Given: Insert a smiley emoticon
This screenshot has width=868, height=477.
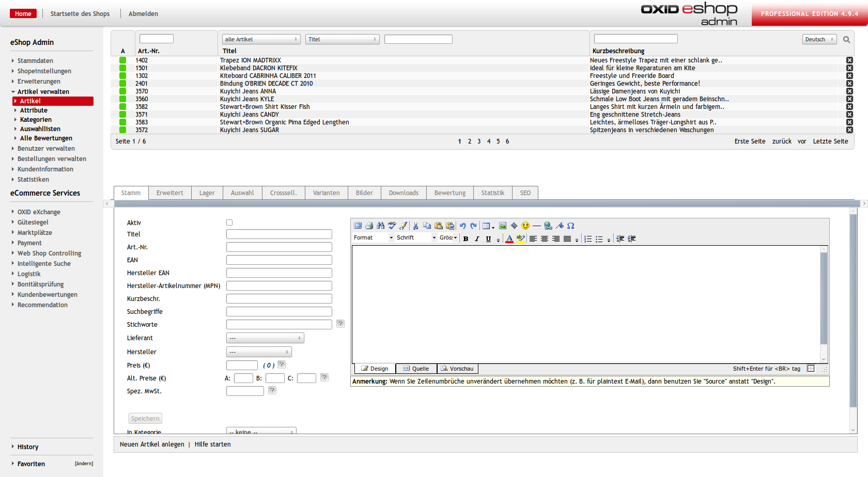Looking at the screenshot, I should [525, 226].
